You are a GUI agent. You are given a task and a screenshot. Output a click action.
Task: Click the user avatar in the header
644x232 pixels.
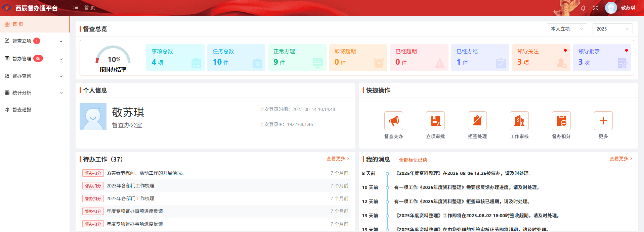click(611, 8)
